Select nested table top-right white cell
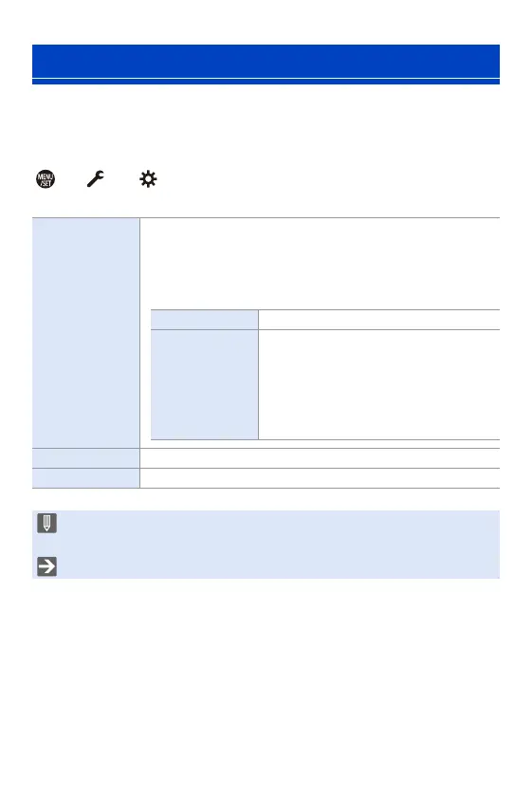 click(x=379, y=320)
